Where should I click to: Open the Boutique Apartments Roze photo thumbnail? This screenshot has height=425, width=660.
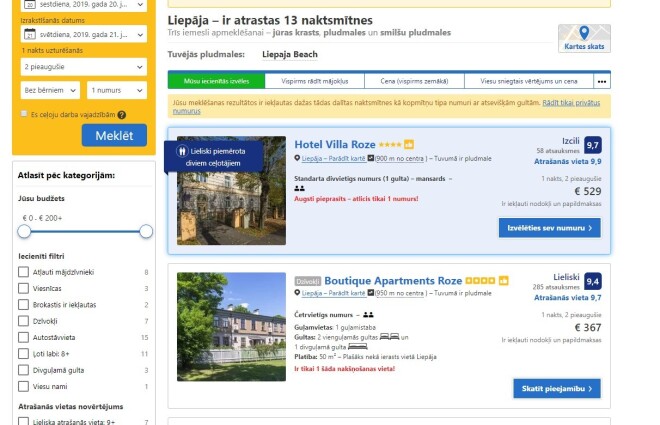click(232, 327)
